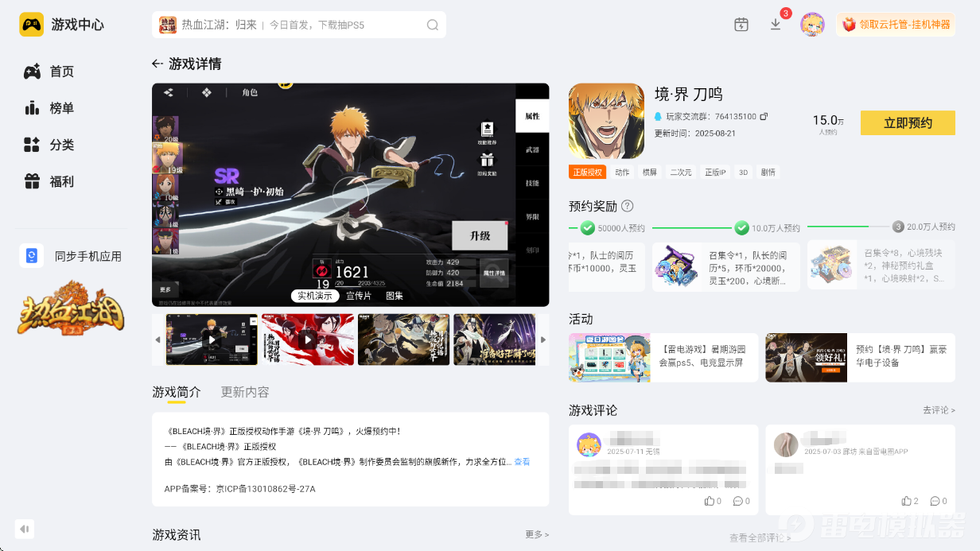Viewport: 980px width, 551px height.
Task: Open the 领取云托管-挂机神器 banner
Action: (x=896, y=25)
